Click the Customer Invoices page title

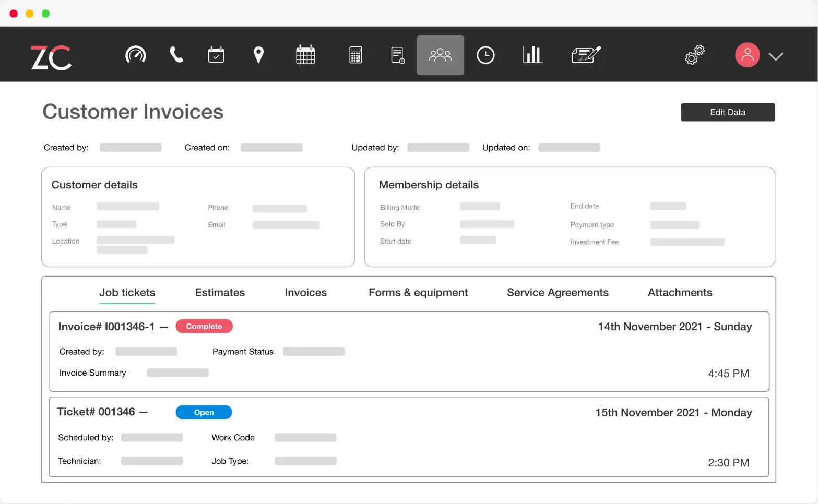tap(133, 112)
